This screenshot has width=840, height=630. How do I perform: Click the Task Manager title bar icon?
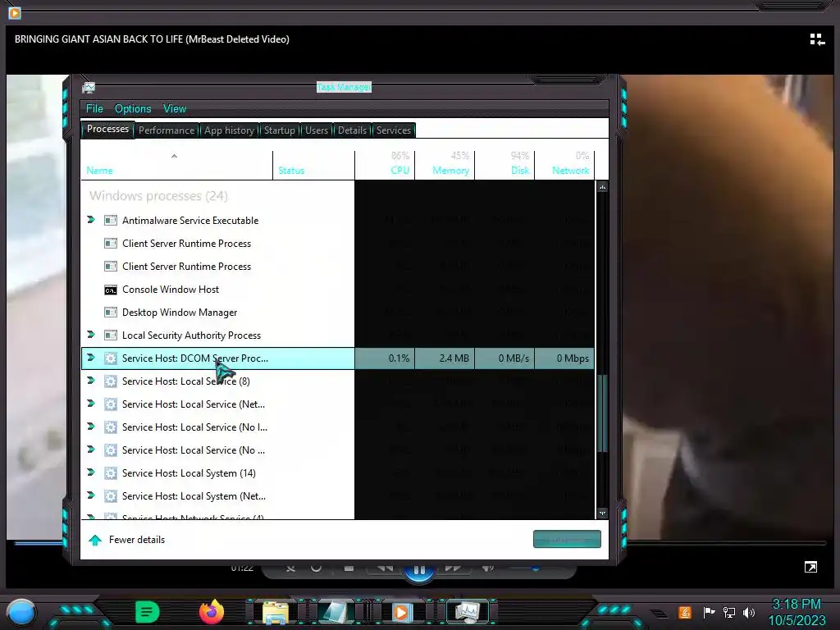89,87
